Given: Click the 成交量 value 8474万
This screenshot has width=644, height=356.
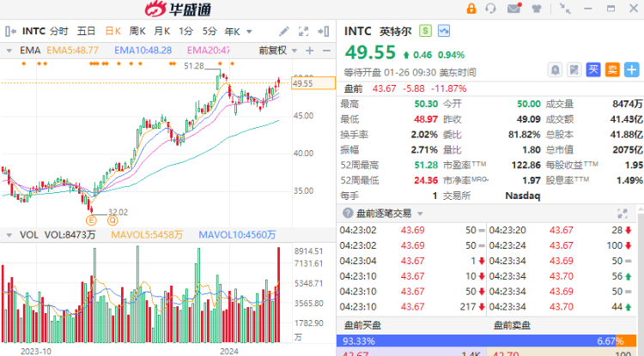Looking at the screenshot, I should click(x=628, y=104).
